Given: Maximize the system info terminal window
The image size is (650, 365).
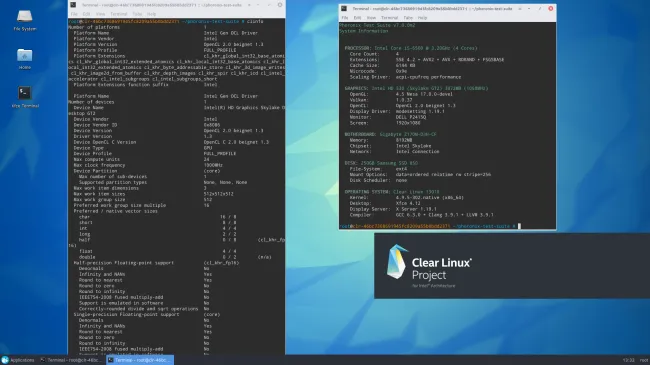Looking at the screenshot, I should click(x=540, y=8).
